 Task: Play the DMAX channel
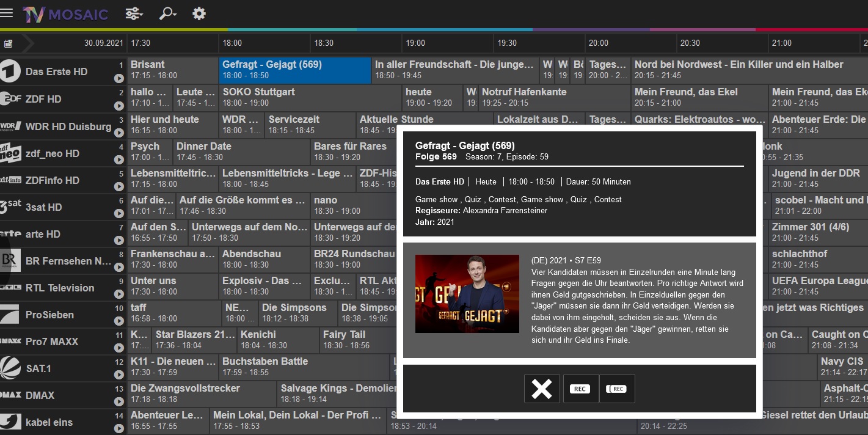[x=119, y=401]
